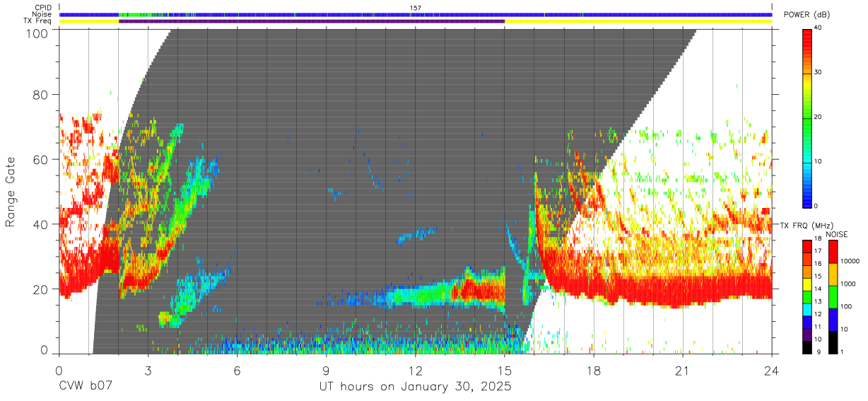The height and width of the screenshot is (401, 868).
Task: Click the 12 label on the TX FRQ scale
Action: 817,313
